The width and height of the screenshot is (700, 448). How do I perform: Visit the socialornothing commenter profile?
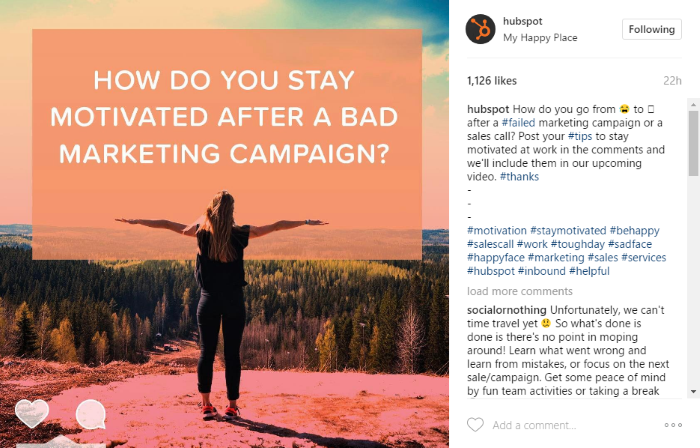pyautogui.click(x=507, y=310)
